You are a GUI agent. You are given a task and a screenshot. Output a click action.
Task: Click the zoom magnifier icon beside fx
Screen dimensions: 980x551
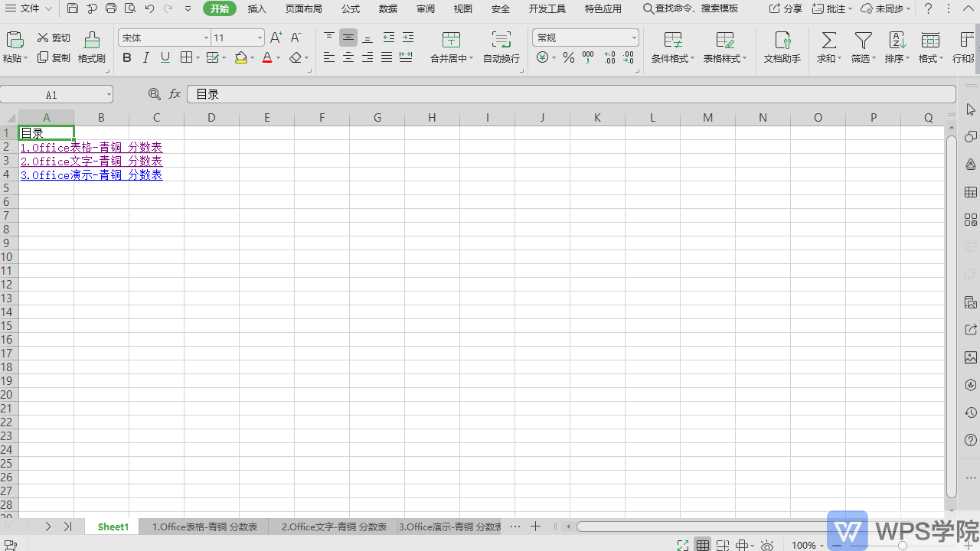tap(155, 94)
